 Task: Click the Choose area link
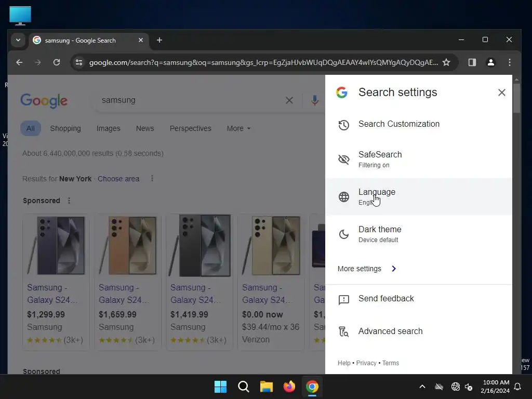118,179
